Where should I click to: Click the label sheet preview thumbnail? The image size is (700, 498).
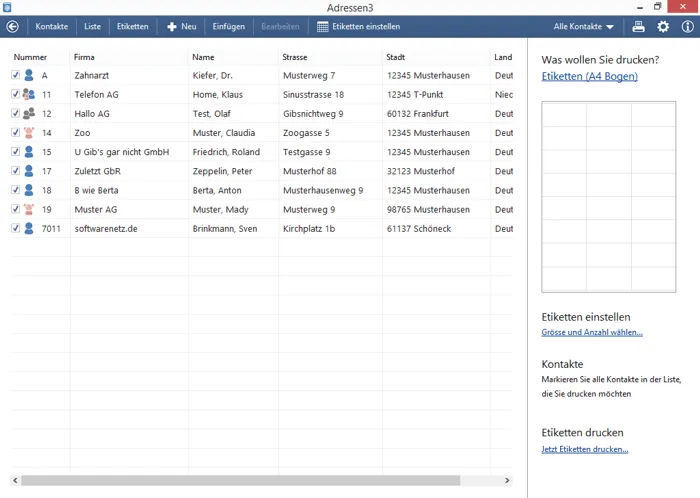(x=608, y=196)
